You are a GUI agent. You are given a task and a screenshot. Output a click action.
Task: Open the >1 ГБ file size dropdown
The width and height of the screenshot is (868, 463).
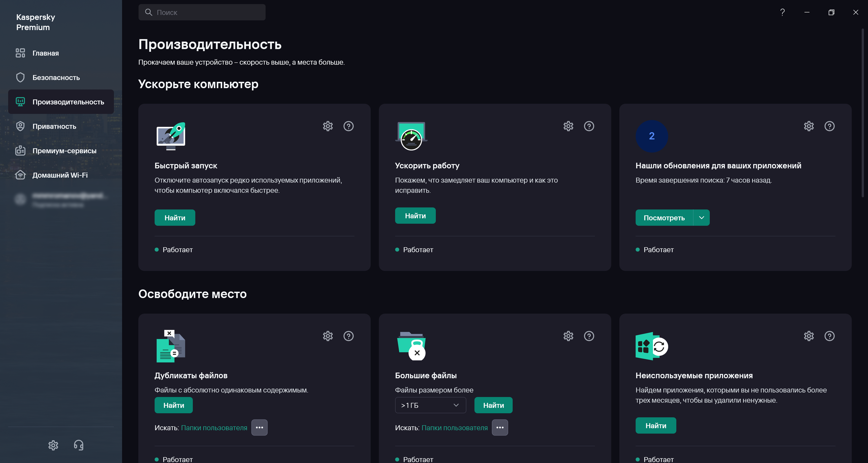point(430,405)
